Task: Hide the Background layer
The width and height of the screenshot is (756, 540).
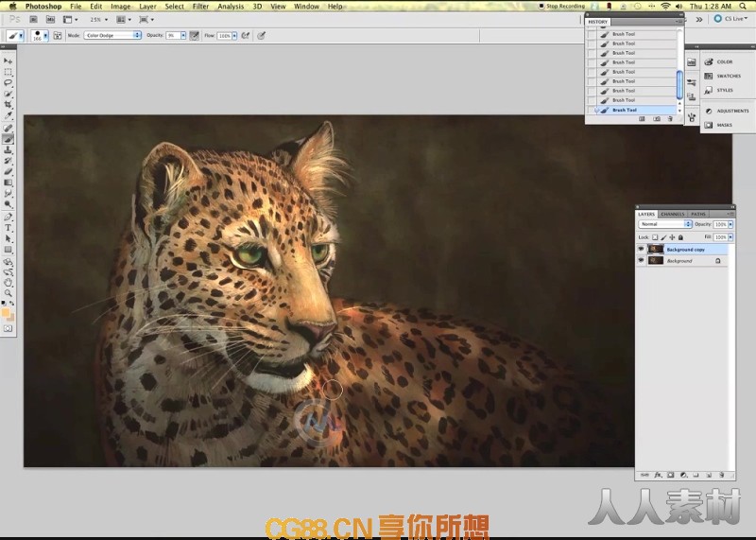Action: click(641, 261)
